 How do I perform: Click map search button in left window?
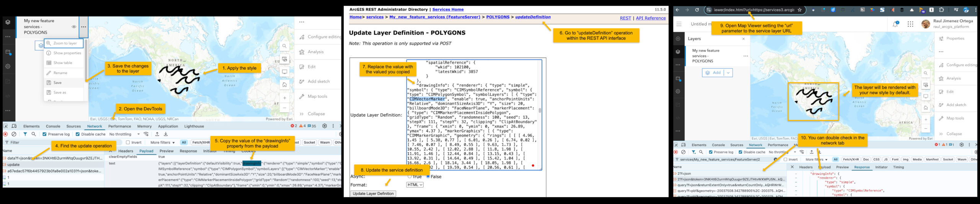click(x=284, y=46)
